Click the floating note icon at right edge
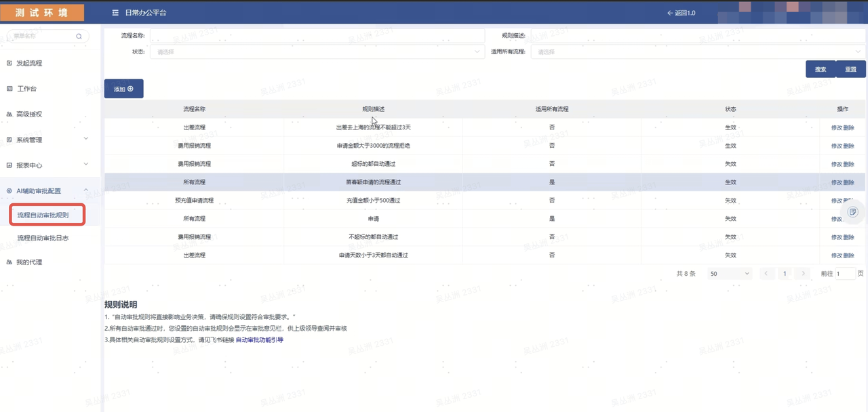Viewport: 868px width, 412px height. 853,212
